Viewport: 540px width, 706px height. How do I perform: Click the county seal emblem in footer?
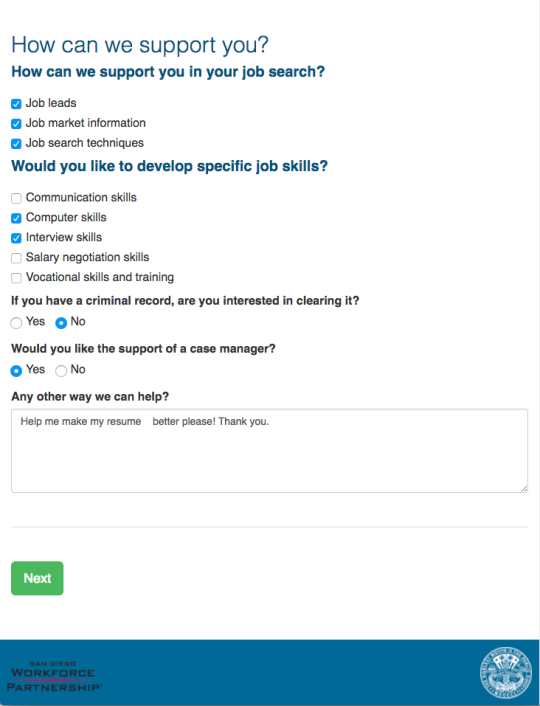506,673
